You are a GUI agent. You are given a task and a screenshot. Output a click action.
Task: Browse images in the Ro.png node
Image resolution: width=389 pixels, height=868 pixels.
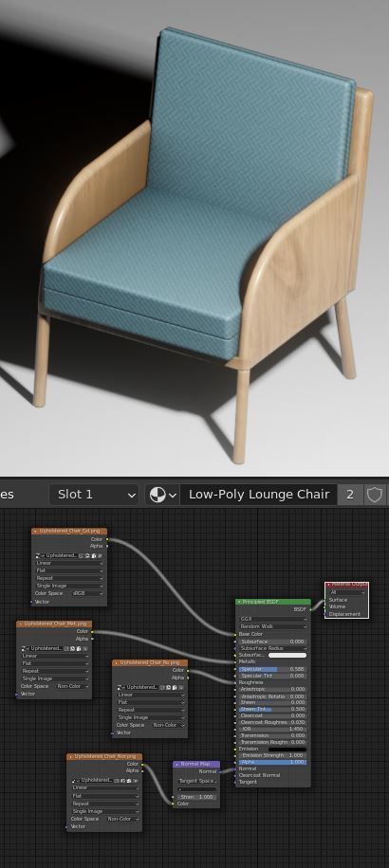point(121,687)
